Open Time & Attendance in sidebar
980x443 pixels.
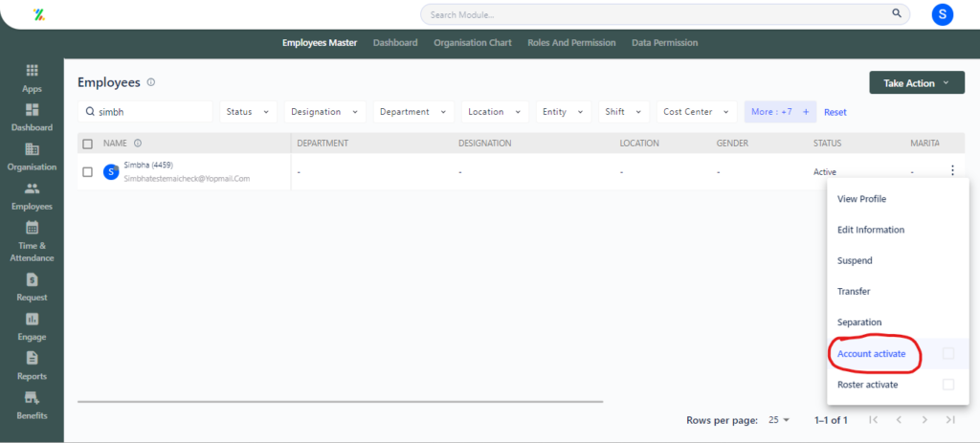32,242
